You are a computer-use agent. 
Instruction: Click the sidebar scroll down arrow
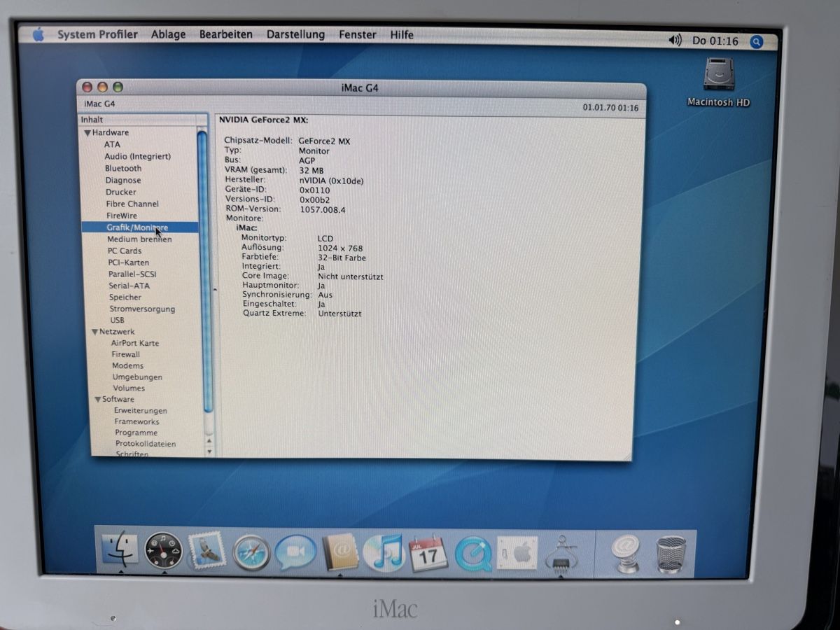click(208, 451)
